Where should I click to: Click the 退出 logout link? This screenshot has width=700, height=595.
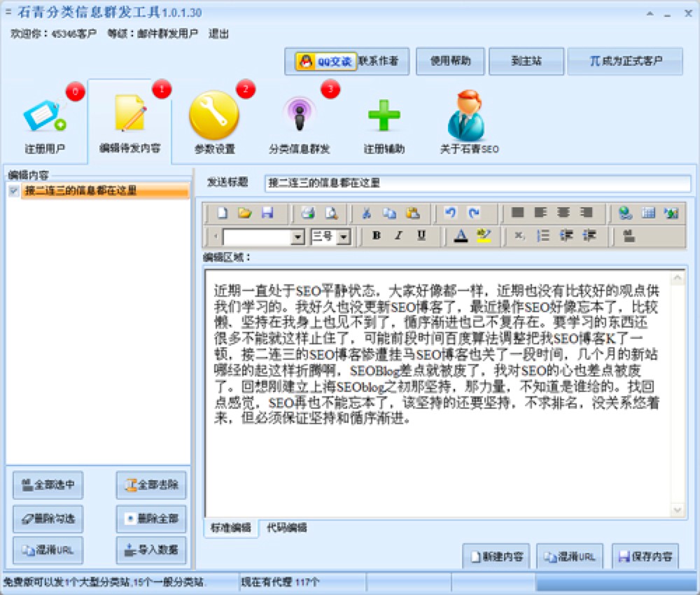click(218, 34)
